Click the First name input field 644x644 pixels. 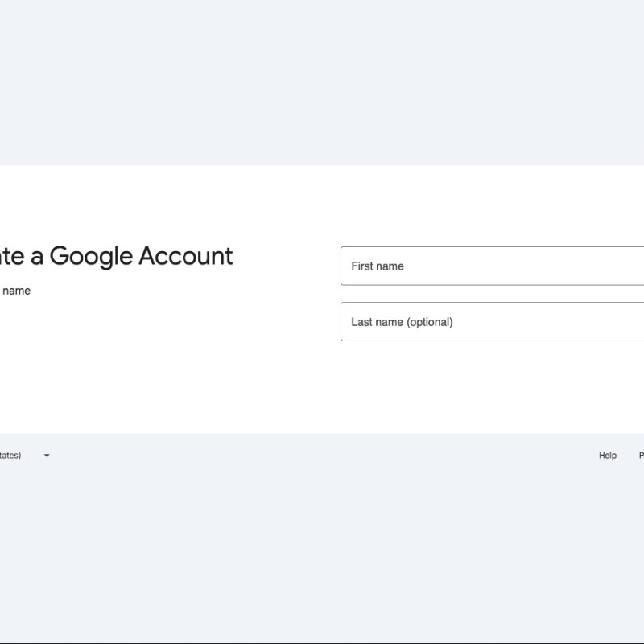[x=491, y=266]
